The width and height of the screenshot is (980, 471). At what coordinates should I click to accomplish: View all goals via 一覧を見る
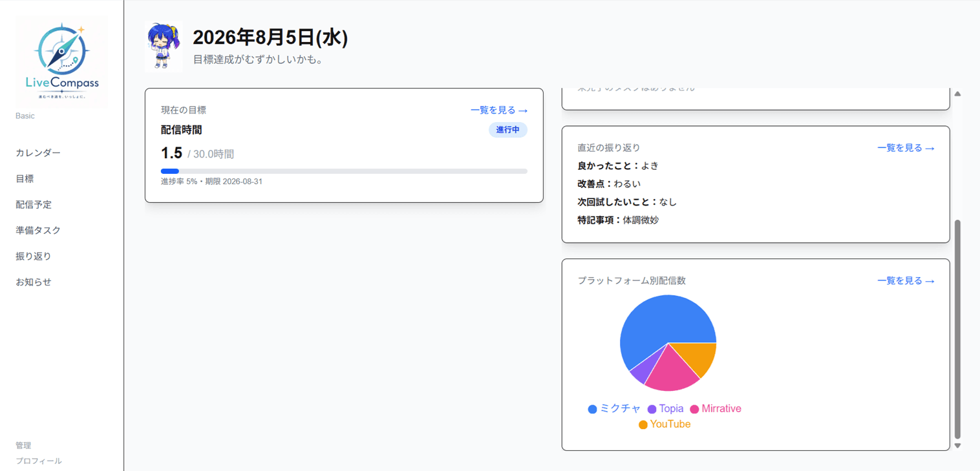tap(499, 110)
